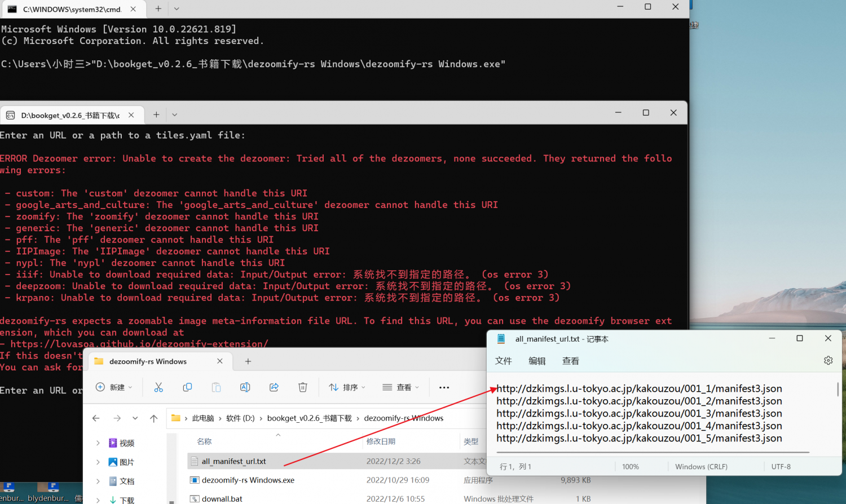The width and height of the screenshot is (846, 504).
Task: Maximize the Notepad window
Action: click(799, 338)
